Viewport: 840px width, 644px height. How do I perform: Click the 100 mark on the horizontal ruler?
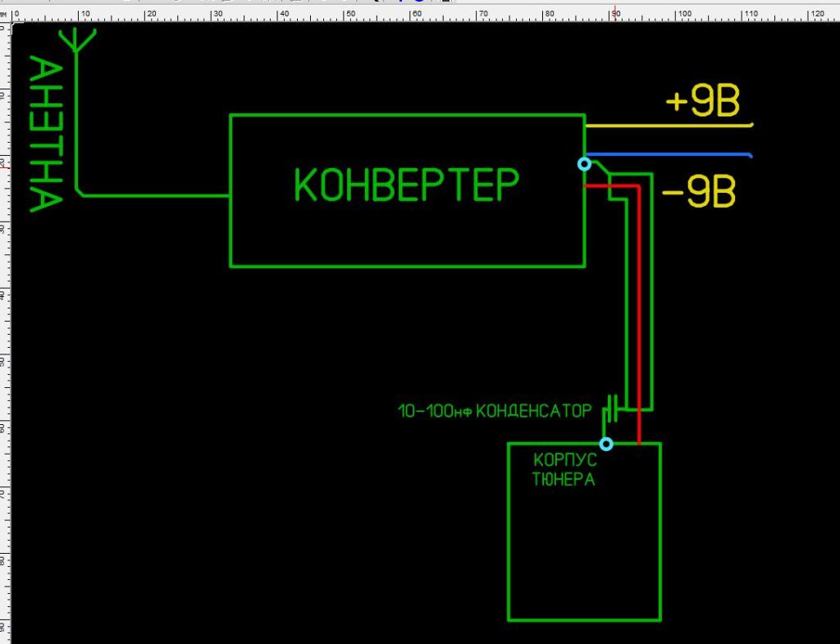[685, 14]
